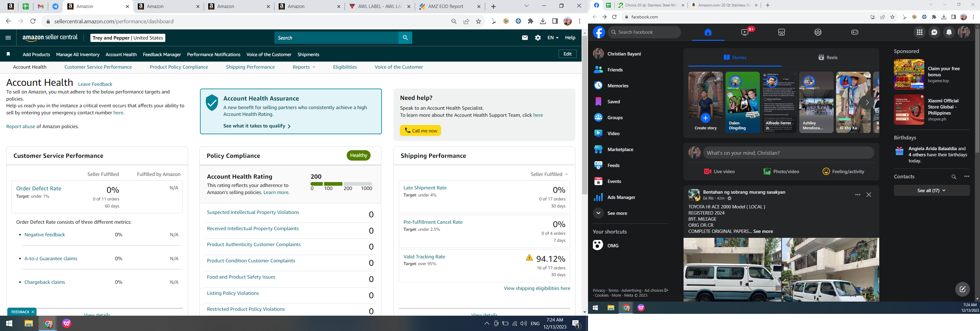Open the Eligibilities tab

345,67
